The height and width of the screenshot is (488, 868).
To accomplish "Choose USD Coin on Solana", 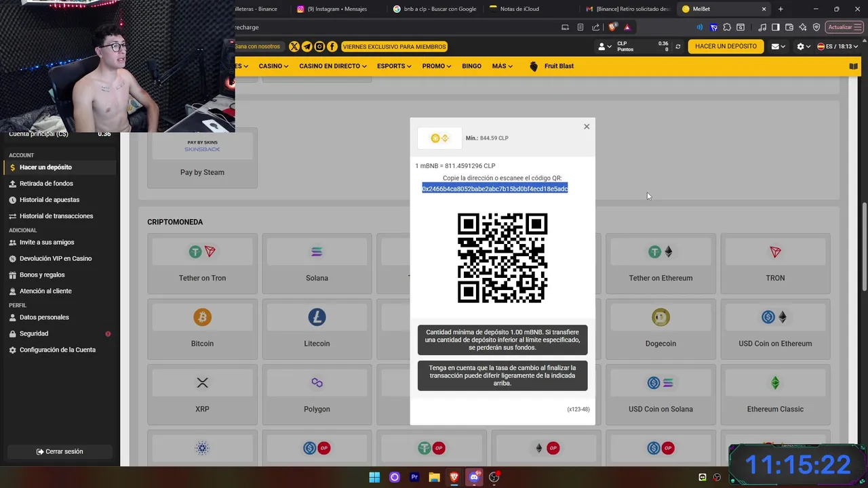I will coord(660,395).
